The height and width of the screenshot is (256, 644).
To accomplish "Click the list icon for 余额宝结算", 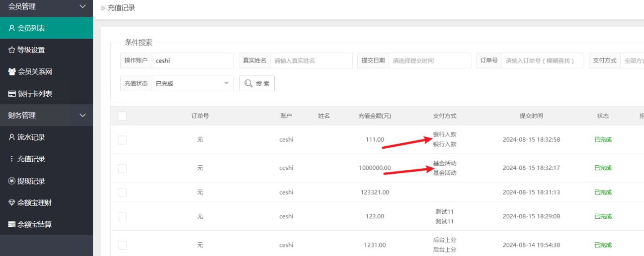I will coord(12,224).
